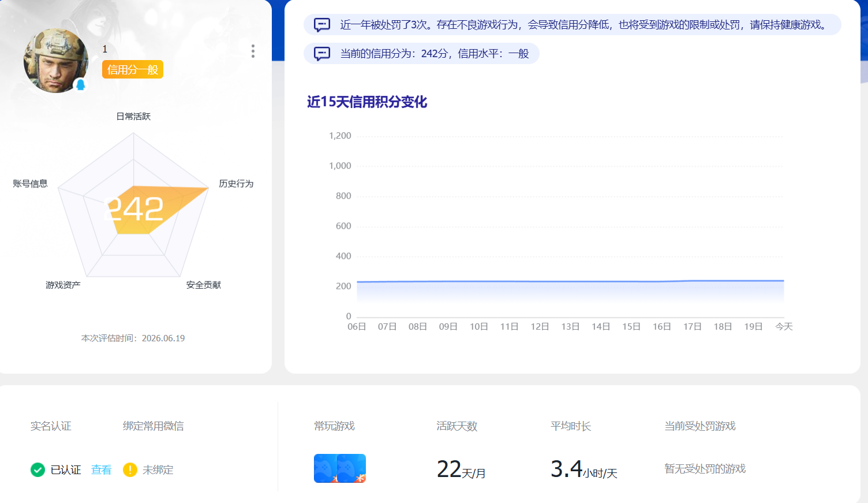Select the 今天 point on the chart axis

click(784, 326)
